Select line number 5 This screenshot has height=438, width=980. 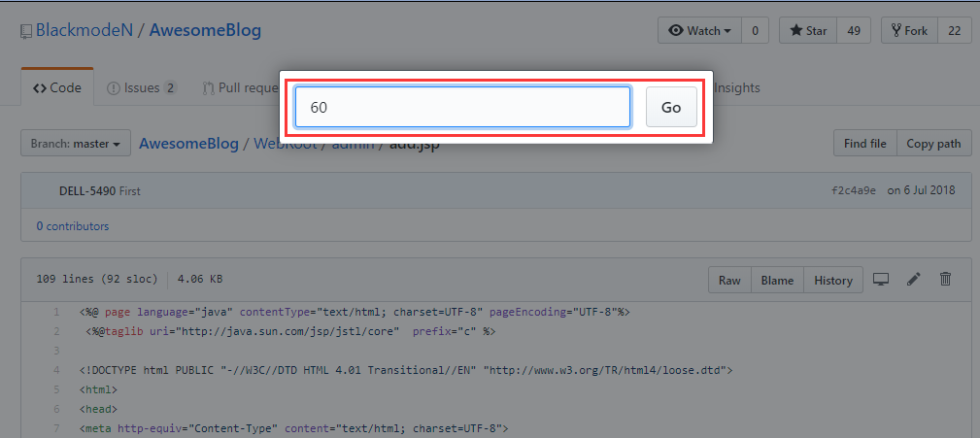57,389
